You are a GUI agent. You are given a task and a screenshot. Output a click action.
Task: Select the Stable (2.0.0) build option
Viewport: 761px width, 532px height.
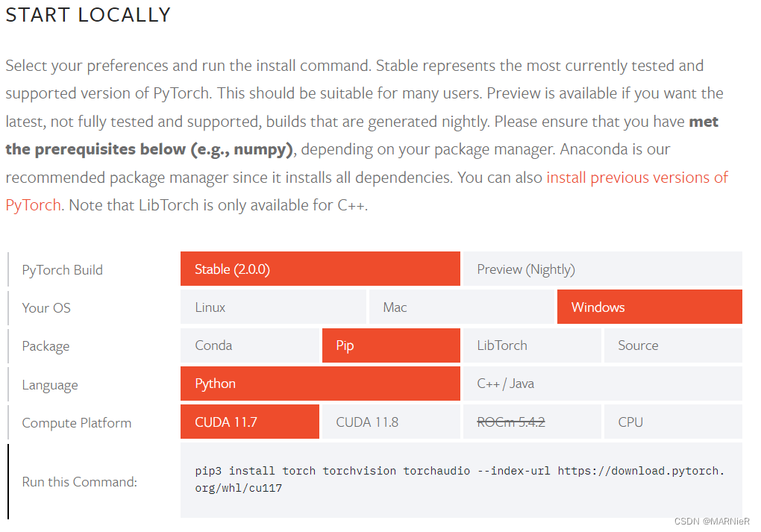[x=320, y=269]
